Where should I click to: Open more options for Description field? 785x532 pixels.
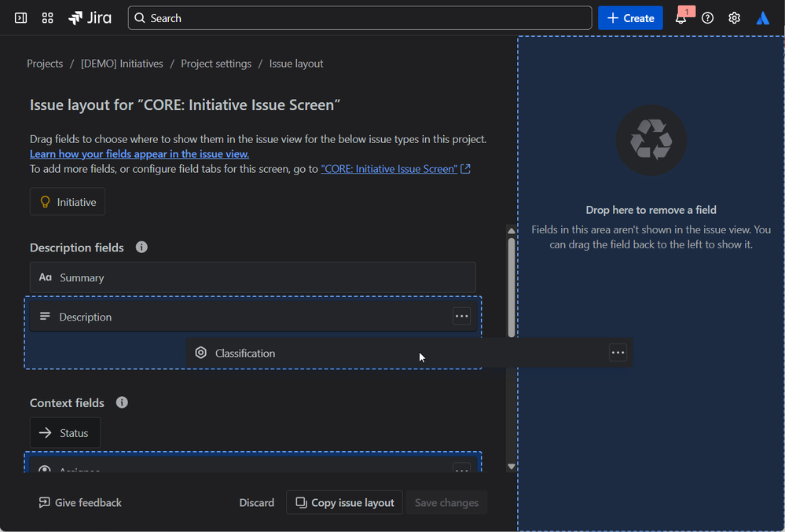point(462,316)
